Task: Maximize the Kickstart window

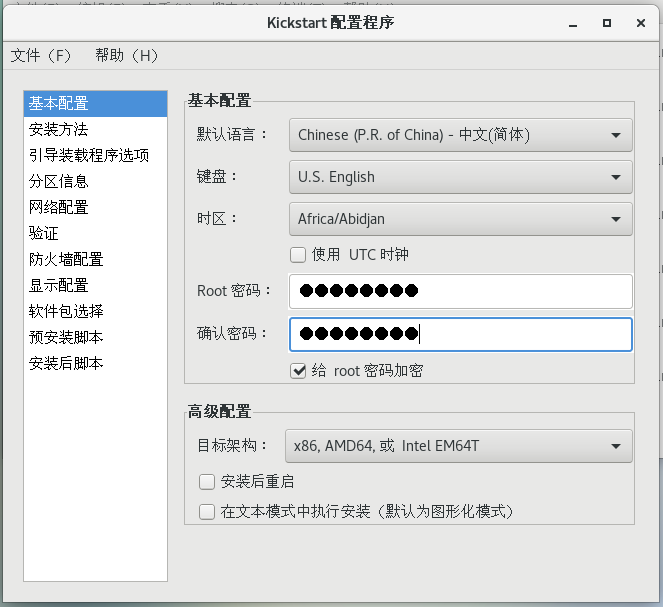Action: coord(607,23)
